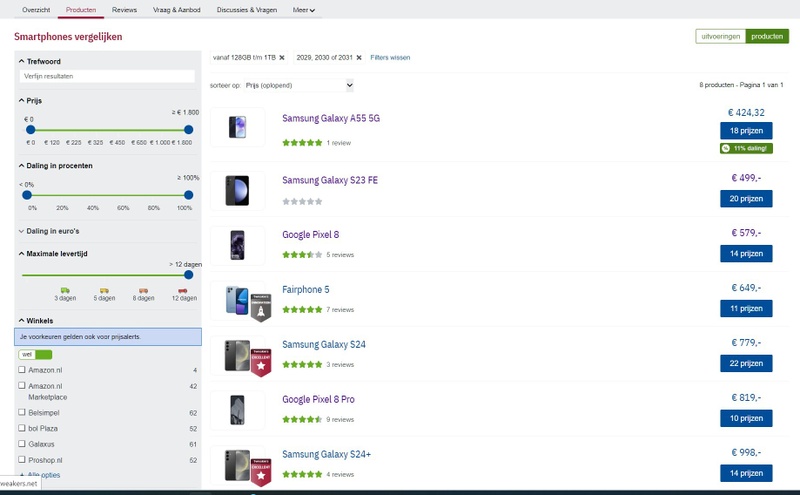Collapse the Maximale levertijd section
The image size is (800, 495).
coord(53,254)
